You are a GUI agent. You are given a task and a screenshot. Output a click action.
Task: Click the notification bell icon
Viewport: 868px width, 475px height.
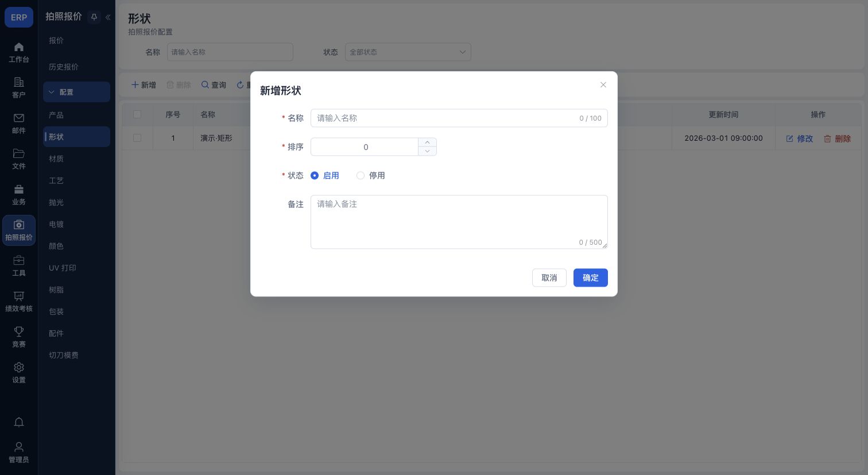coord(19,422)
